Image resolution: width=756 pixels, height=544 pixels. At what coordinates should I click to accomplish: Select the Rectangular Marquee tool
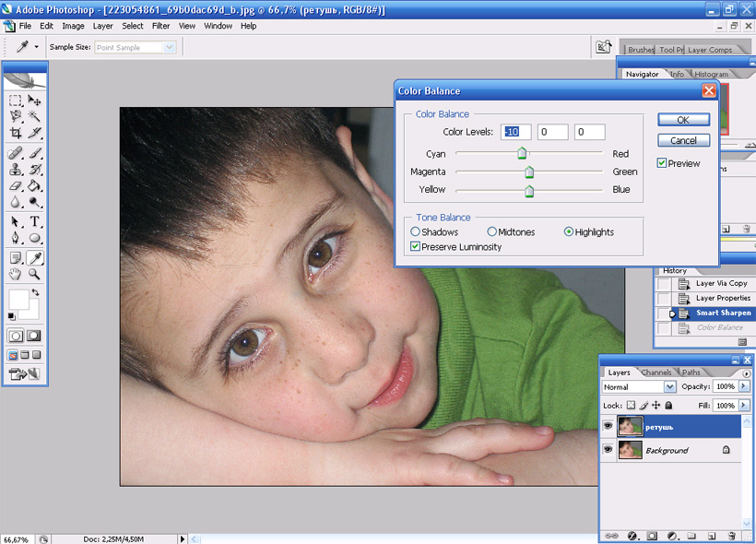click(16, 101)
